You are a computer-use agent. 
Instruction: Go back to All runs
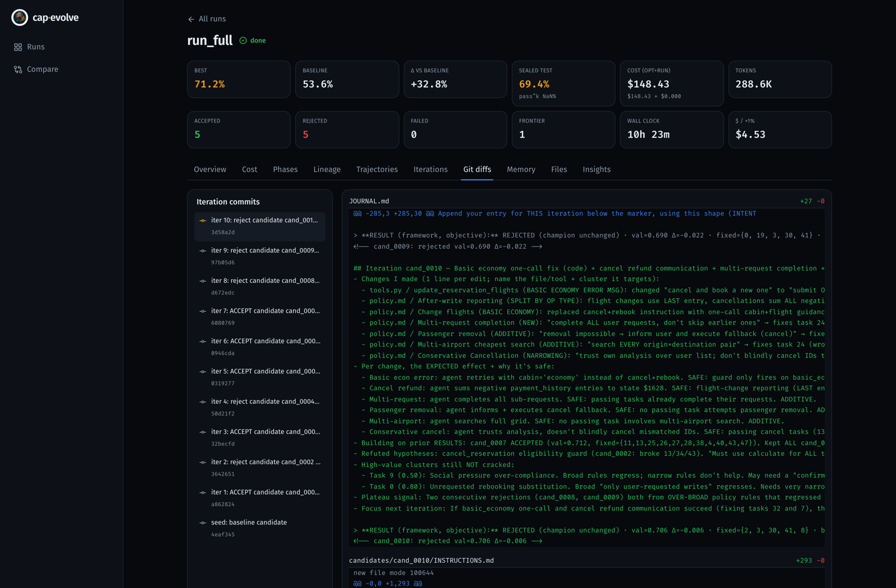(x=207, y=19)
